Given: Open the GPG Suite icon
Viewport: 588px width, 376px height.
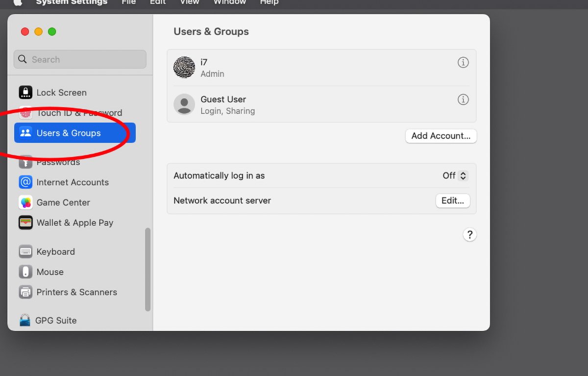Looking at the screenshot, I should [x=24, y=320].
